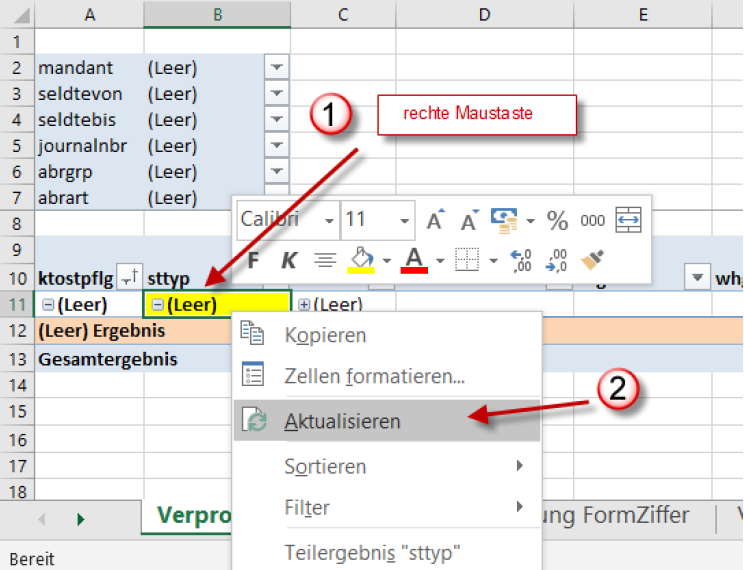
Task: Open seldtevon filter dropdown
Action: (277, 93)
